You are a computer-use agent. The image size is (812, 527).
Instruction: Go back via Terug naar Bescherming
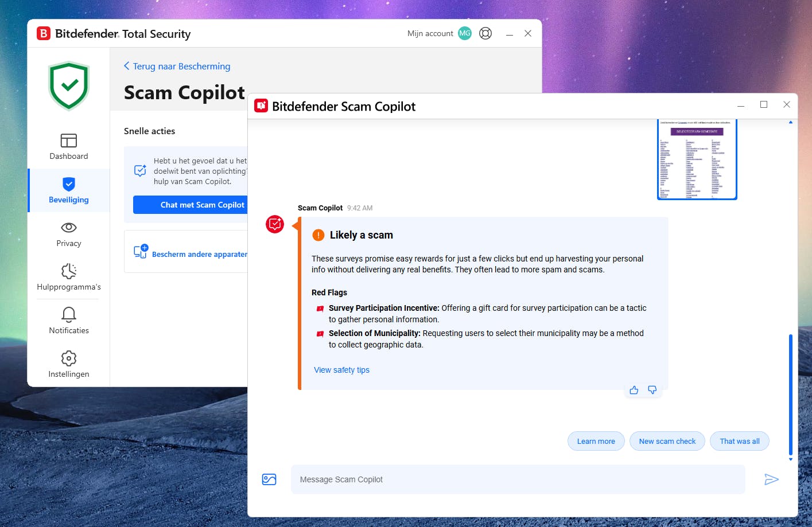click(x=177, y=66)
